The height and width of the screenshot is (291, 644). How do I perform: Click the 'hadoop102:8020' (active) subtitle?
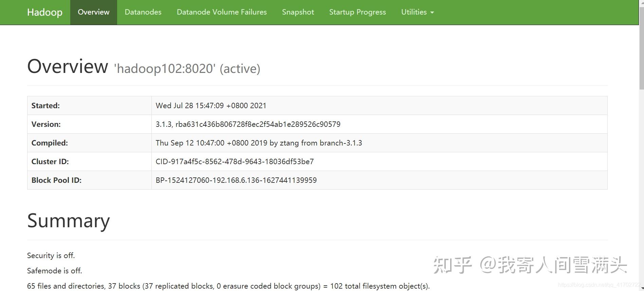click(x=187, y=69)
